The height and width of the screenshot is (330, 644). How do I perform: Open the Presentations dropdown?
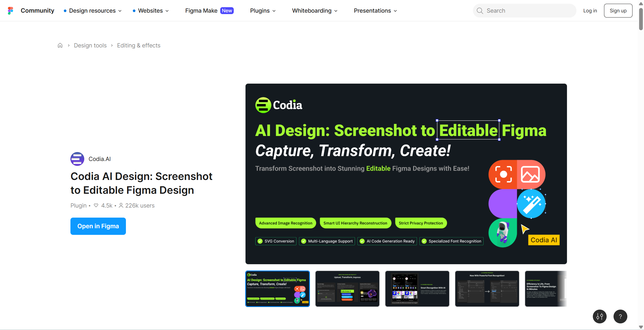coord(375,11)
